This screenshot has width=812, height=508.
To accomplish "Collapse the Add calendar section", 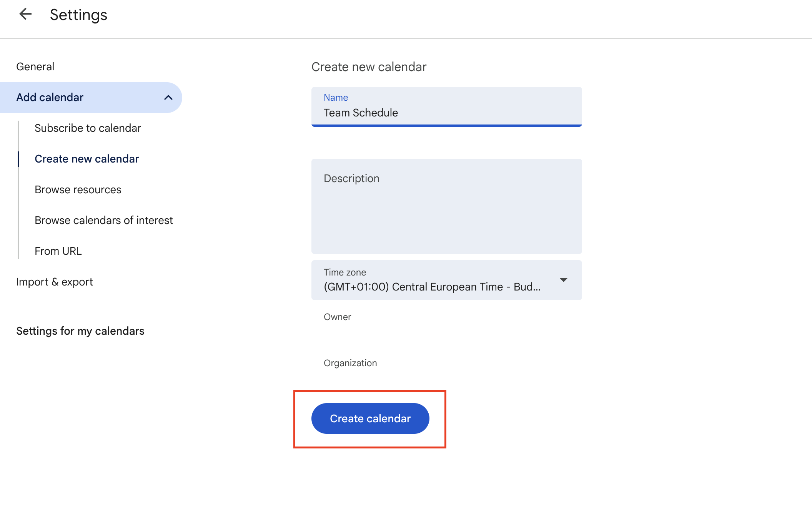I will 168,97.
